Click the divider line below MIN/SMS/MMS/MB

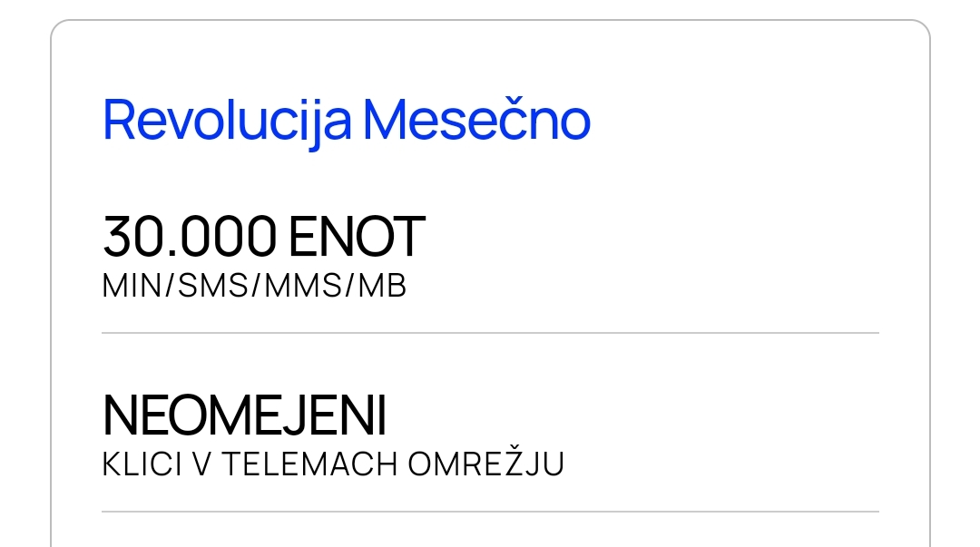pyautogui.click(x=491, y=333)
